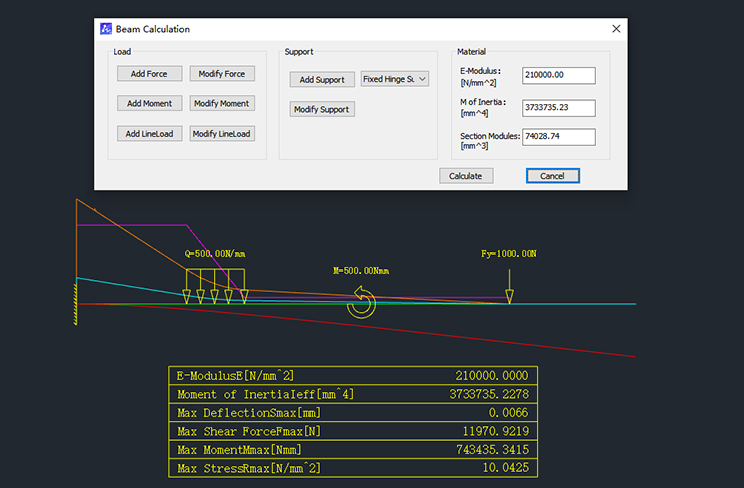Click Modify Support
The height and width of the screenshot is (488, 744).
322,109
